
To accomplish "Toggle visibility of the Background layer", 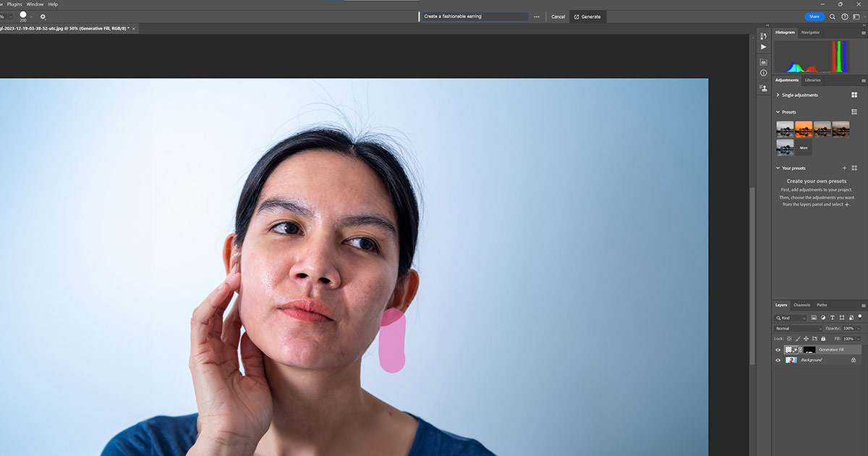I will coord(778,360).
